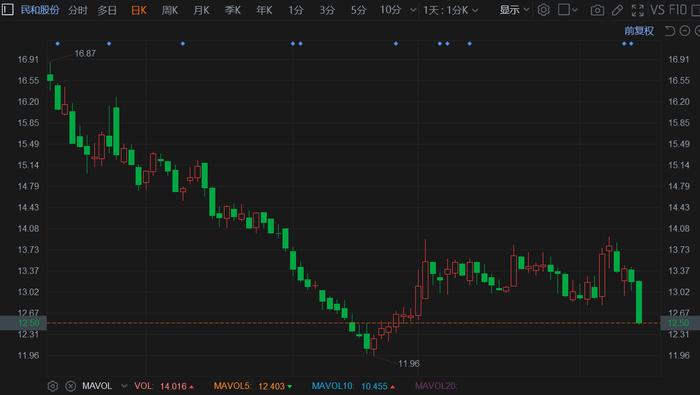
Task: Open the 1天:1分K dropdown
Action: [x=450, y=10]
